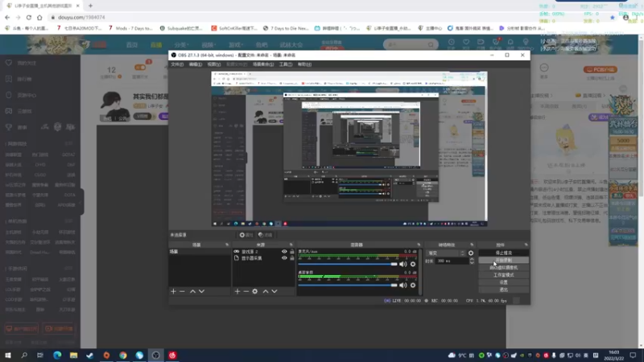This screenshot has width=644, height=362.
Task: Open the OBS Help menu
Action: [x=304, y=64]
